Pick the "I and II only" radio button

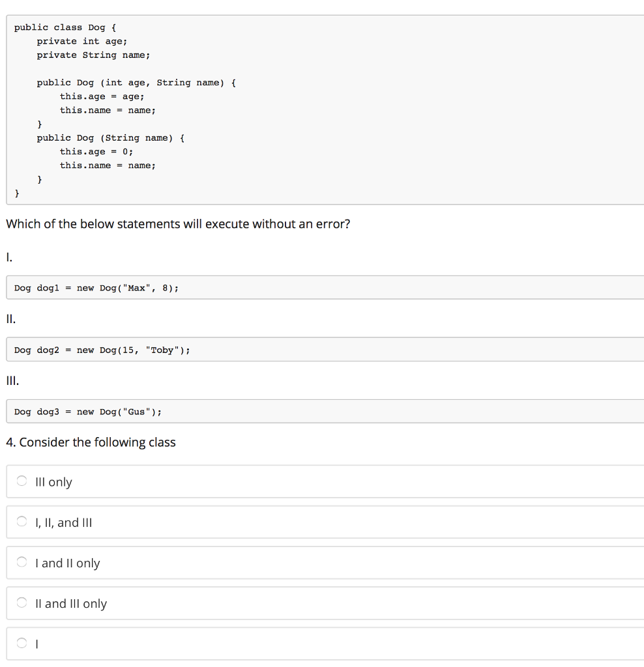(x=23, y=563)
